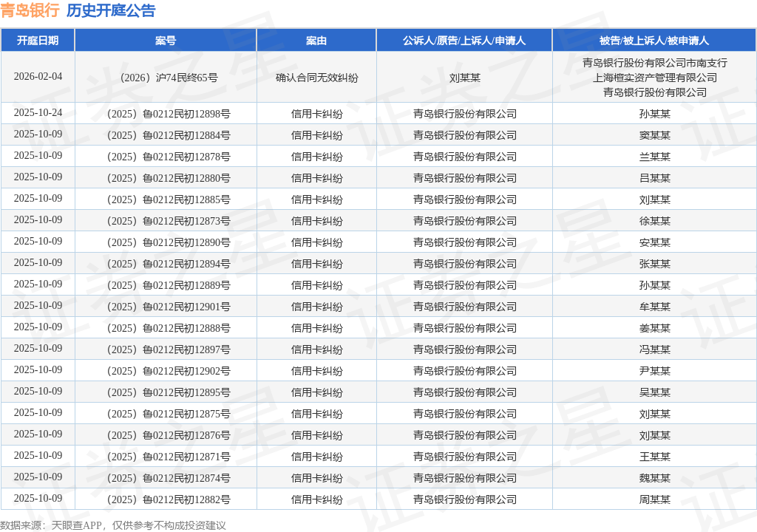The image size is (757, 532).
Task: Click defendant 牟某某
Action: [655, 307]
